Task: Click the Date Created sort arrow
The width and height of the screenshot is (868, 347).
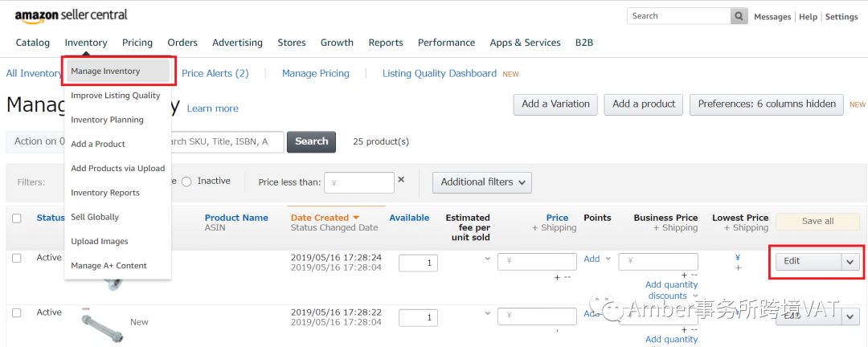Action: pyautogui.click(x=356, y=218)
